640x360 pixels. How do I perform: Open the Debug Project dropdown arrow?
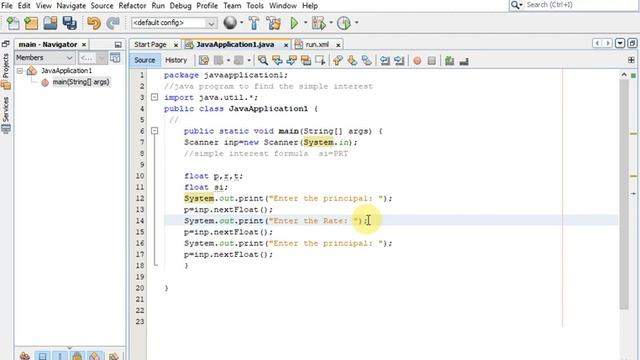(331, 23)
